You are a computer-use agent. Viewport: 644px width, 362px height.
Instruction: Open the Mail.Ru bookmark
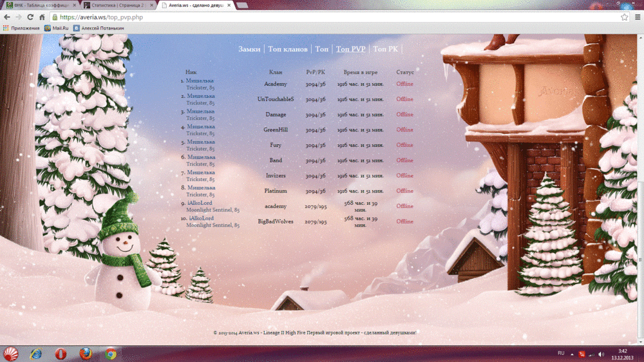(x=56, y=28)
